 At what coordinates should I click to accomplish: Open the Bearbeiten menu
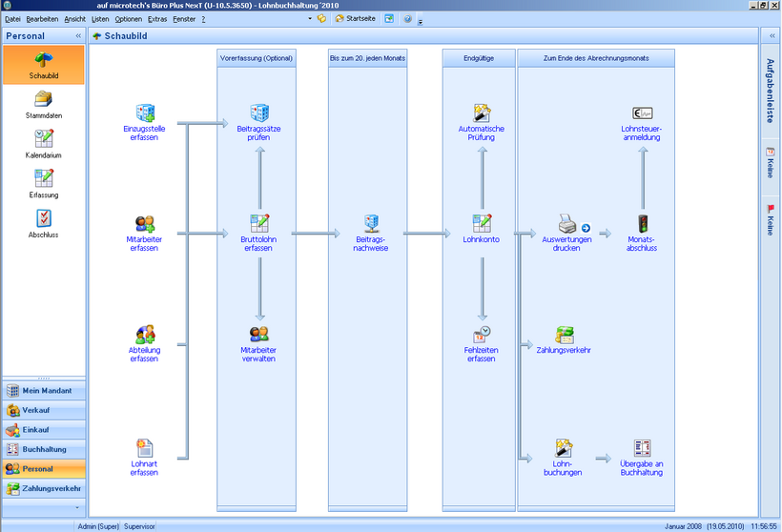click(x=42, y=19)
